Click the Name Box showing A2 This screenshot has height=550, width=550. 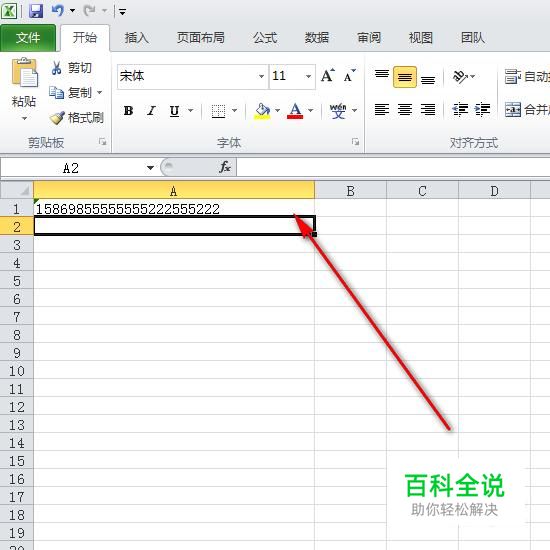72,168
